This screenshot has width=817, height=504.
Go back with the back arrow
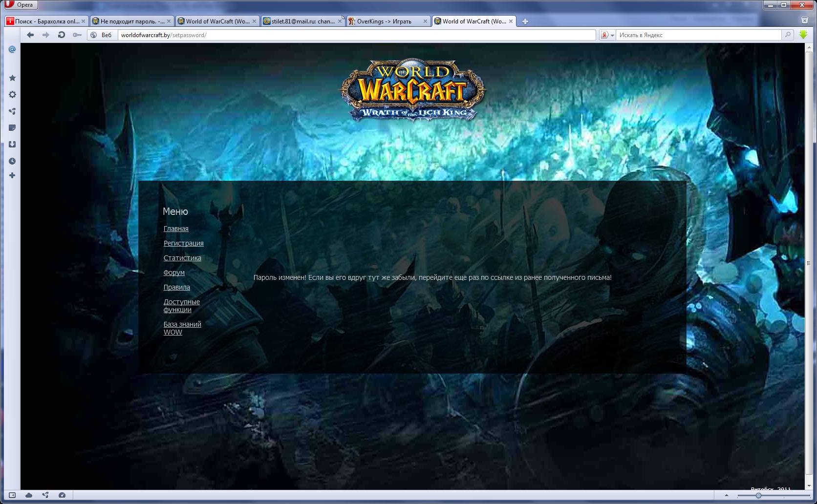(x=30, y=35)
